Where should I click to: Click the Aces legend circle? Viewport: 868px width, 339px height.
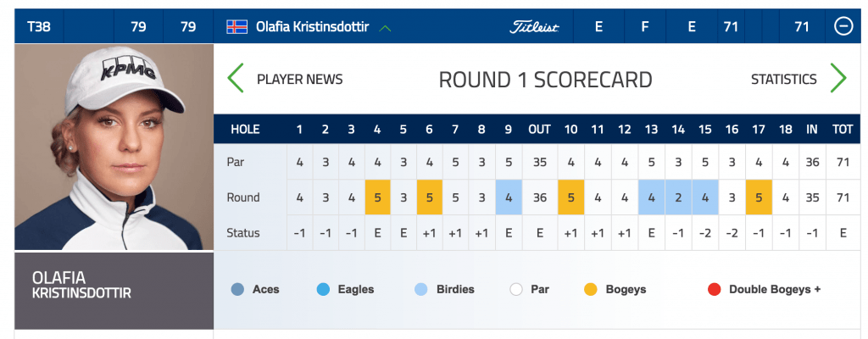[x=238, y=289]
